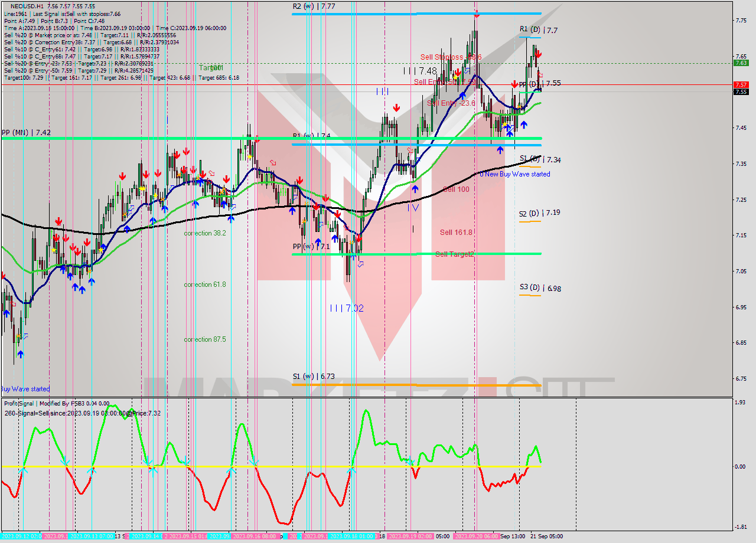Viewport: 756px width, 543px height.
Task: Click the S1 (D) | 7.34 support label
Action: (x=540, y=160)
